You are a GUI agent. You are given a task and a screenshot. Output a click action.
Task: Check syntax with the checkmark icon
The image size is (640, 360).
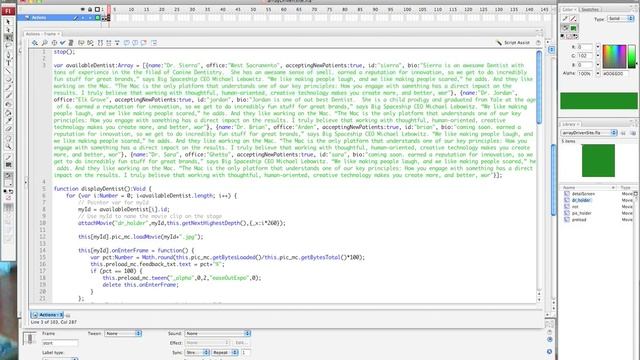[x=62, y=42]
